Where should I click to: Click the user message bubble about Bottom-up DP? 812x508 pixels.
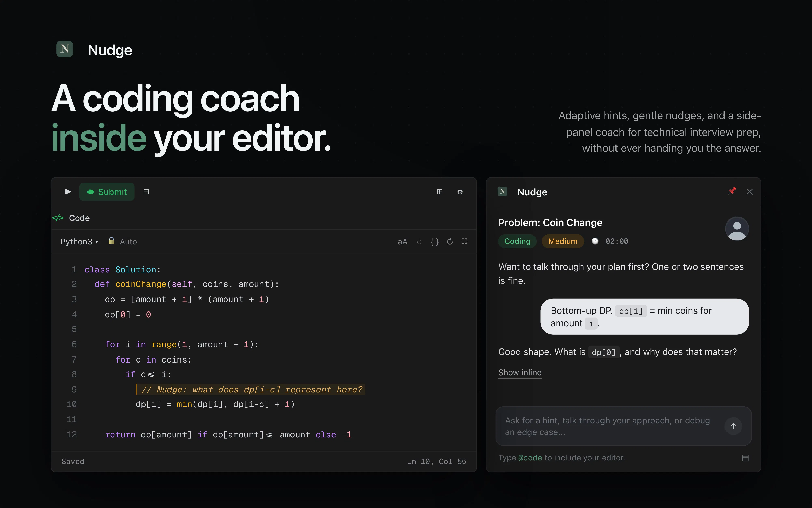[x=645, y=317]
